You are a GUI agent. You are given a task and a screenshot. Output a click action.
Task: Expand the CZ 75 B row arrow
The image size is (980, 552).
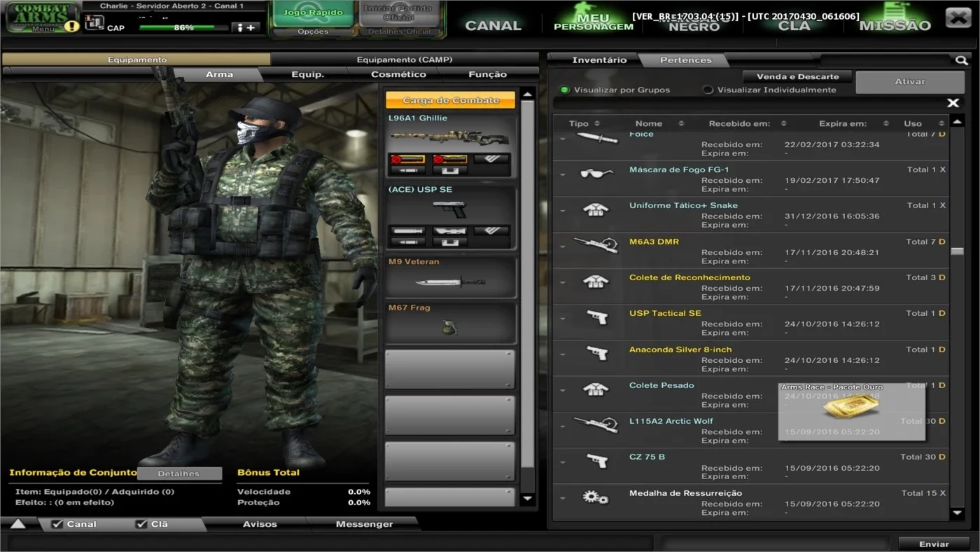pos(562,462)
